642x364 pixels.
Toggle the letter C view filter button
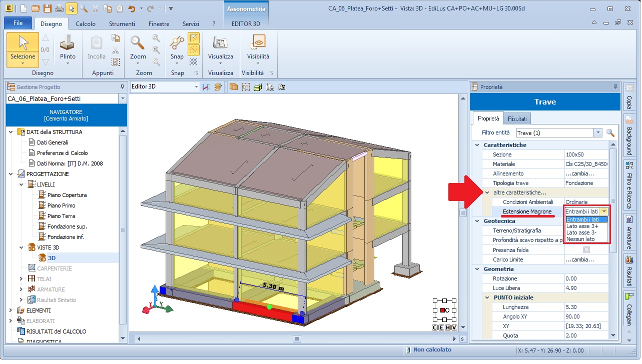pos(435,327)
